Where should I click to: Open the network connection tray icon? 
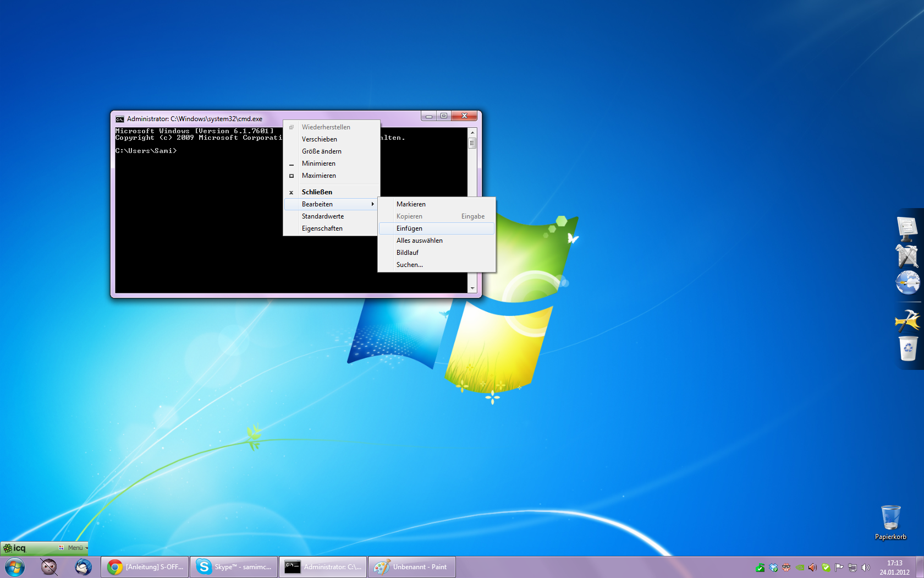coord(852,568)
